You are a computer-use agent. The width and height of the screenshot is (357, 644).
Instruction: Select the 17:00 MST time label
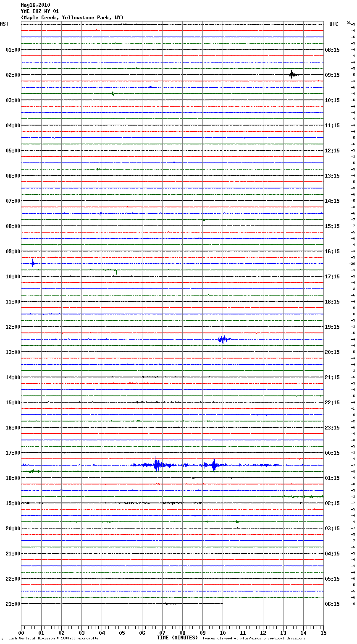coord(13,453)
